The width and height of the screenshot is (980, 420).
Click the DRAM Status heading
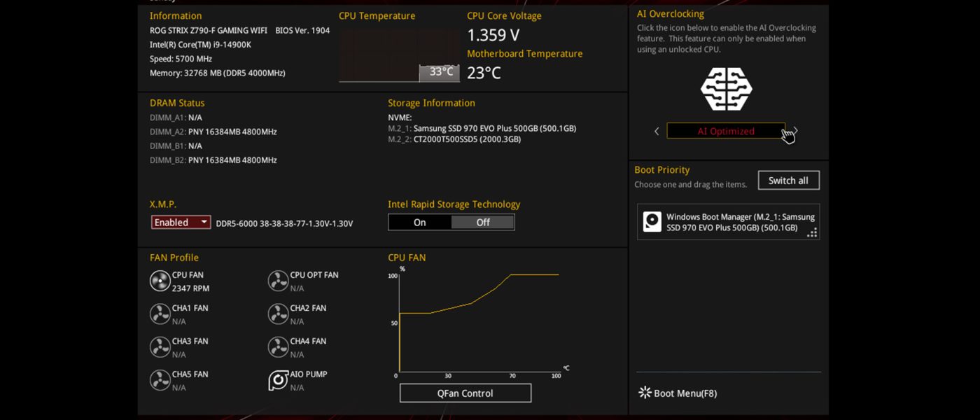(177, 103)
